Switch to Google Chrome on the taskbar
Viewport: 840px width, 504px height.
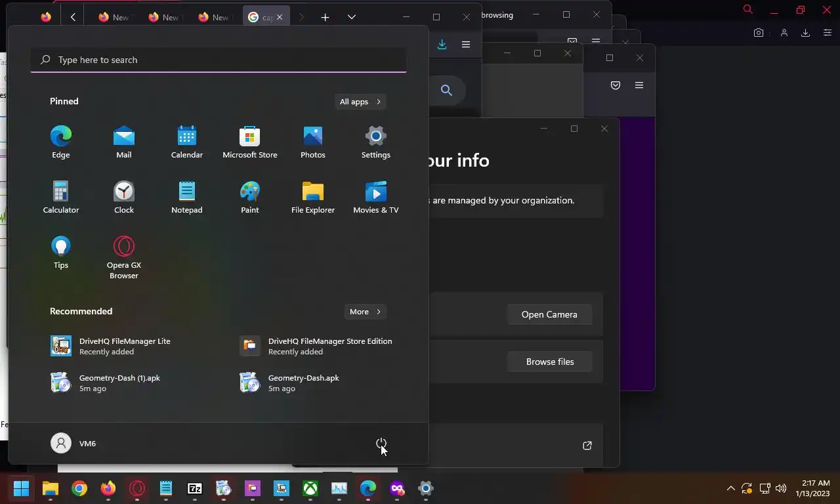(x=79, y=488)
